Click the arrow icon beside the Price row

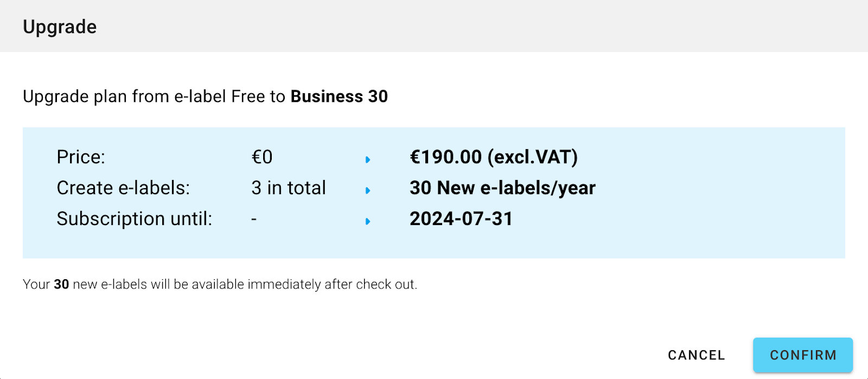coord(369,159)
